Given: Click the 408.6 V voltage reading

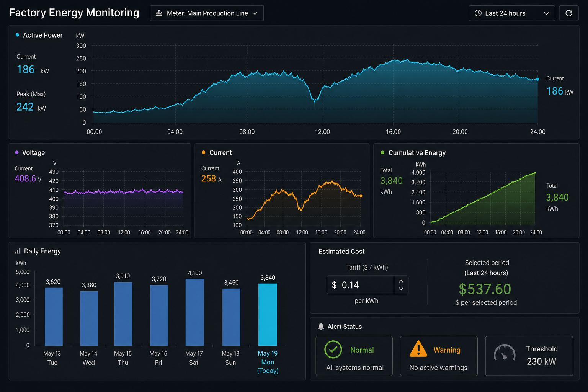Looking at the screenshot, I should [x=28, y=178].
